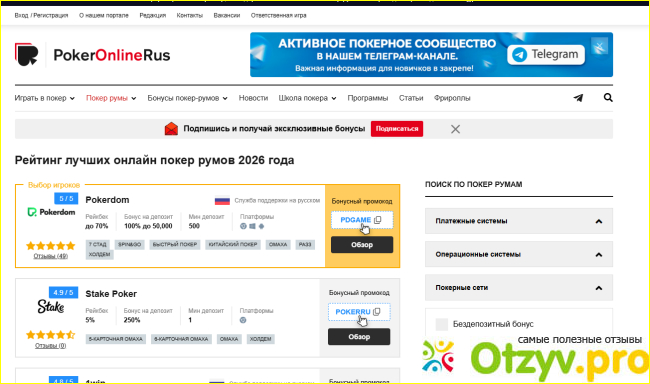The height and width of the screenshot is (384, 650).
Task: Click the POKERRU promo code box
Action: 359,312
